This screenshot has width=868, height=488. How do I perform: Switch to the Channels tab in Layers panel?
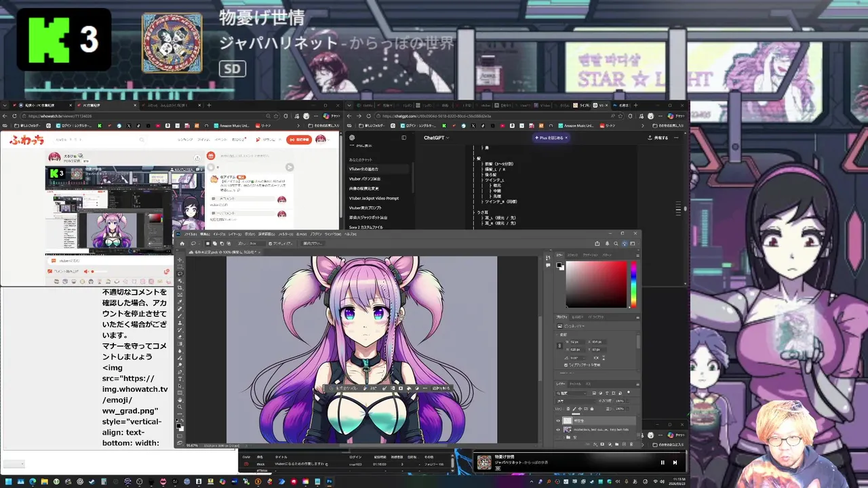tap(575, 384)
